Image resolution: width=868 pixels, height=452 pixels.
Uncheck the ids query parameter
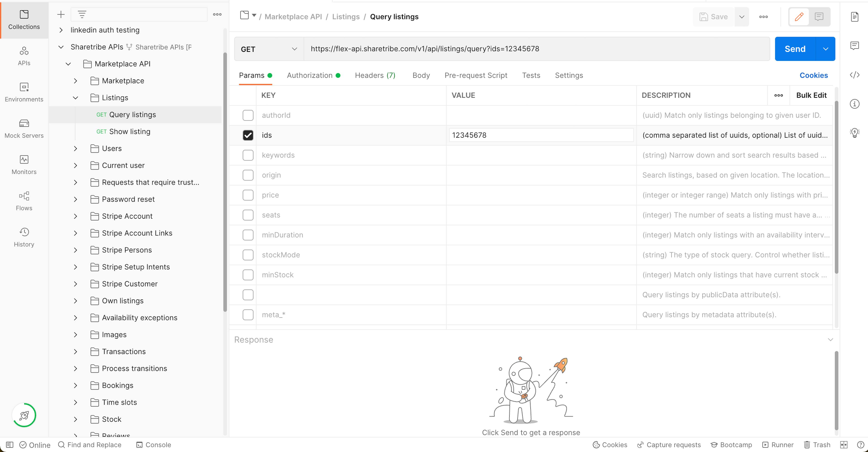(248, 135)
